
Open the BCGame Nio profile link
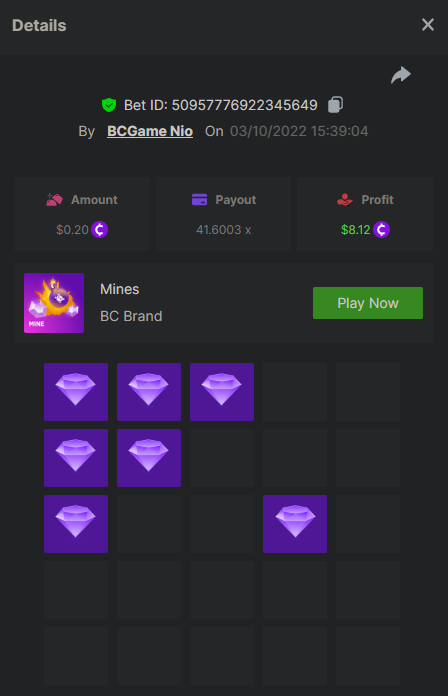click(150, 131)
